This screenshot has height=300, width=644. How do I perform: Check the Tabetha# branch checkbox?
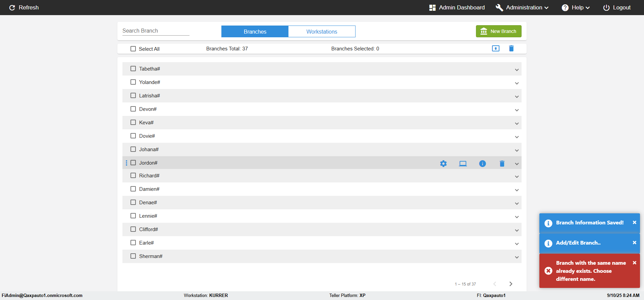(x=133, y=69)
